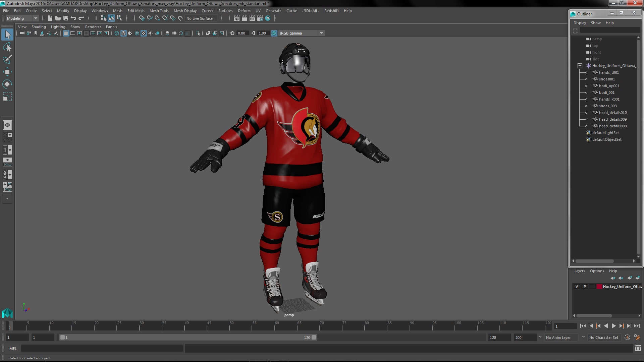644x362 pixels.
Task: Enable snap to points
Action: 157,18
